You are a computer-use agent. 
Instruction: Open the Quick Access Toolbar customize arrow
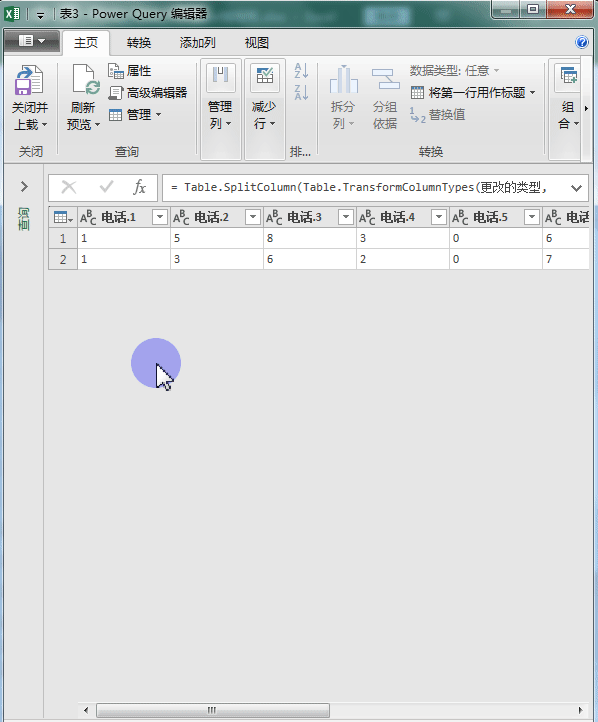coord(41,16)
